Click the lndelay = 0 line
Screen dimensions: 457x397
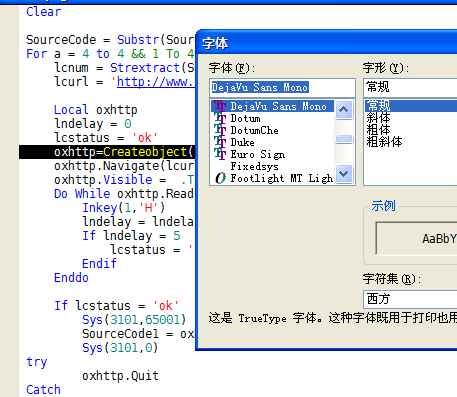93,124
